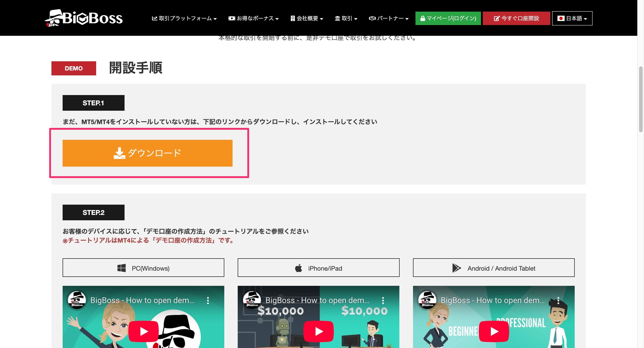Click the orange ダウンロード button
644x348 pixels.
click(148, 153)
